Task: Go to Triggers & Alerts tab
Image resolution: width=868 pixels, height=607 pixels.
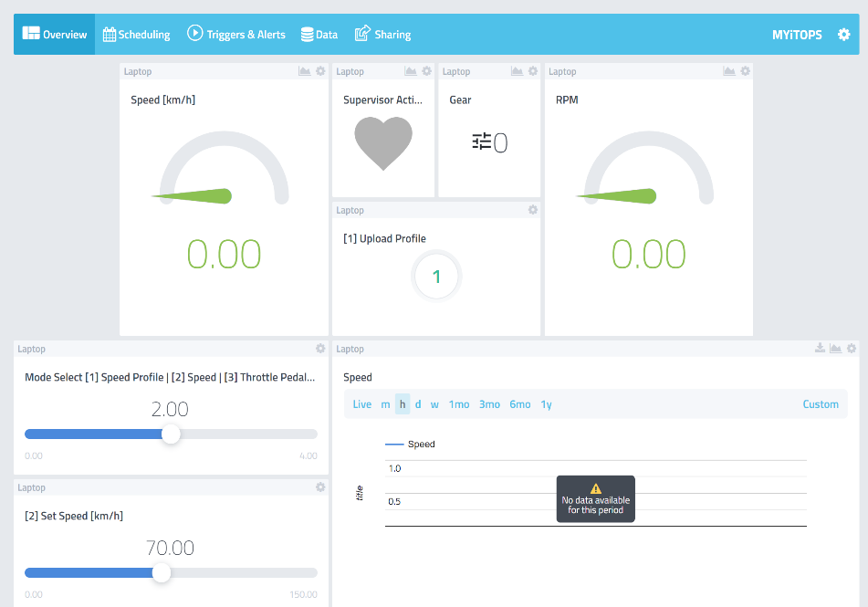Action: tap(236, 35)
